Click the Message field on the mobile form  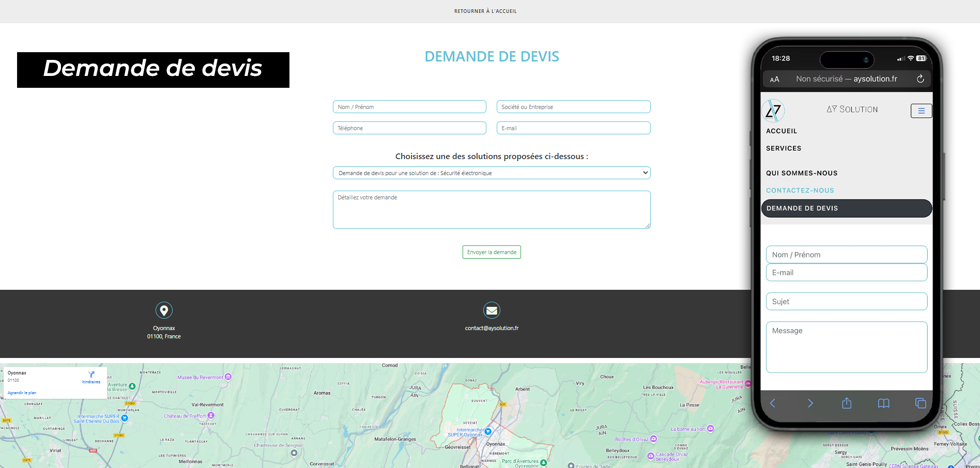(x=847, y=347)
